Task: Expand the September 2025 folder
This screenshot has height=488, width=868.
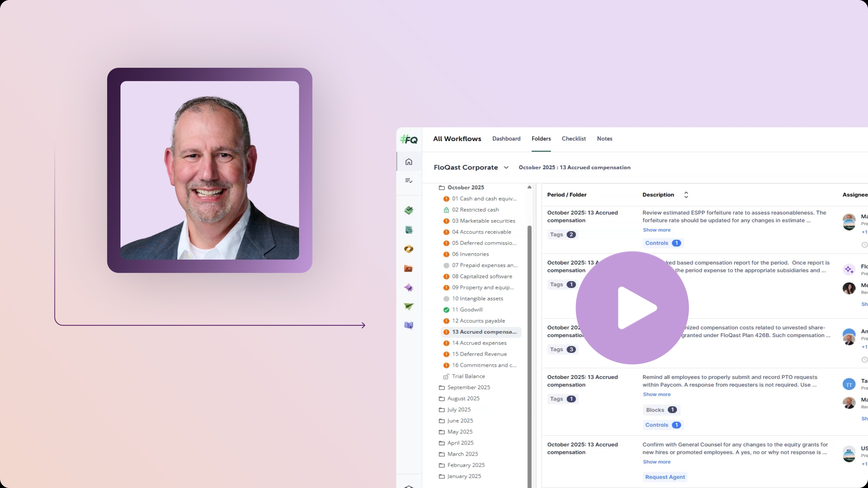Action: pyautogui.click(x=468, y=387)
